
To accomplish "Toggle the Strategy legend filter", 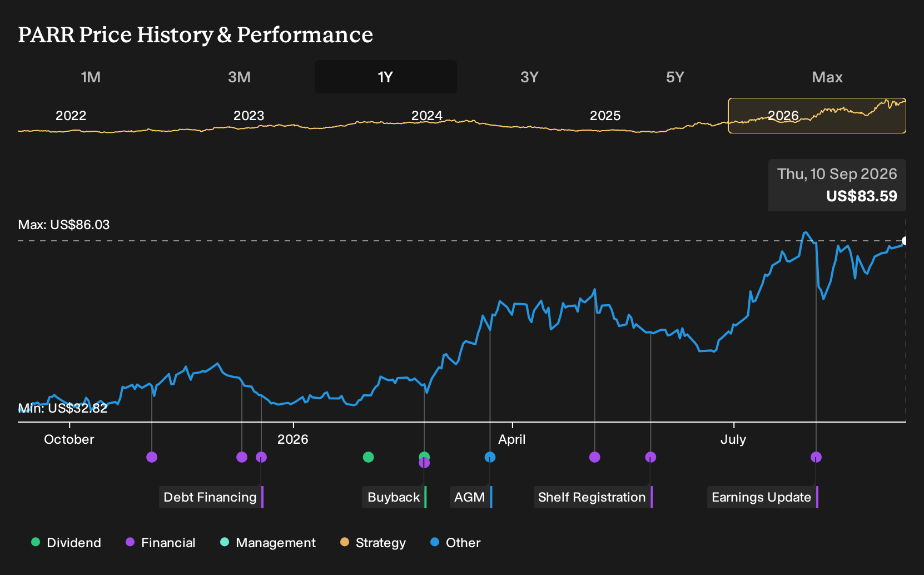I will click(373, 543).
